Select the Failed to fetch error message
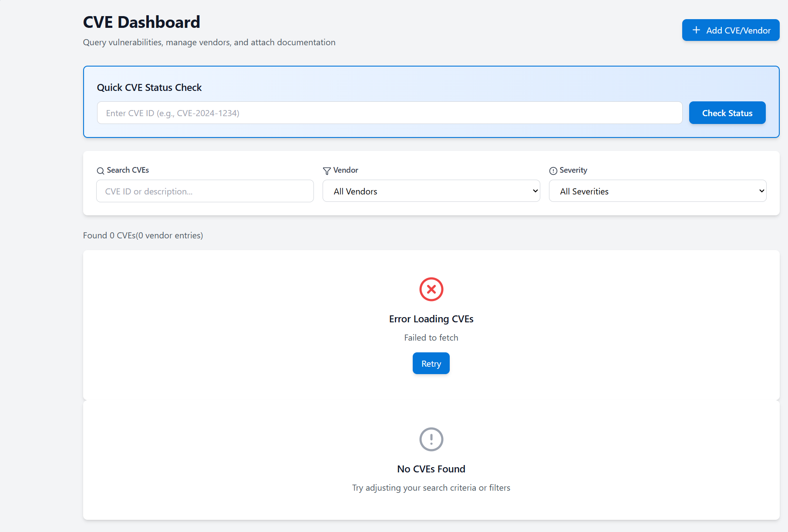788x532 pixels. 431,338
